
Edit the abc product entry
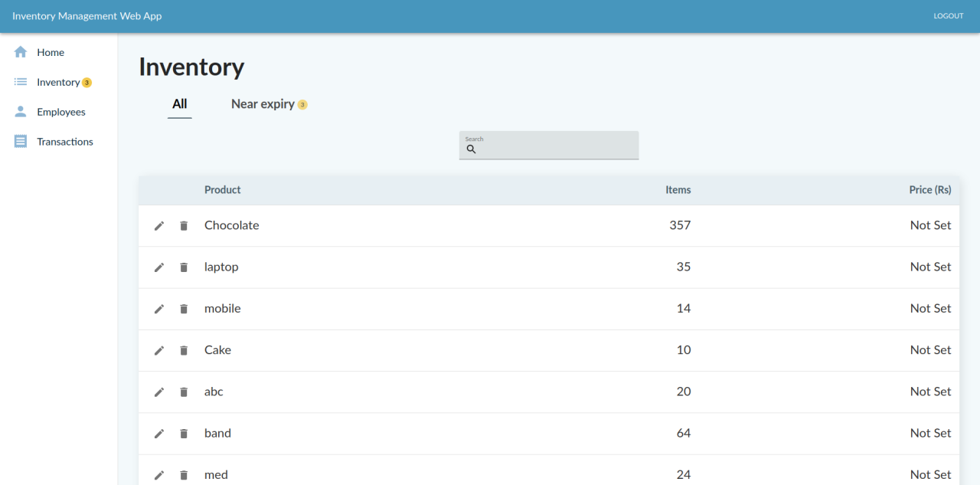point(158,392)
